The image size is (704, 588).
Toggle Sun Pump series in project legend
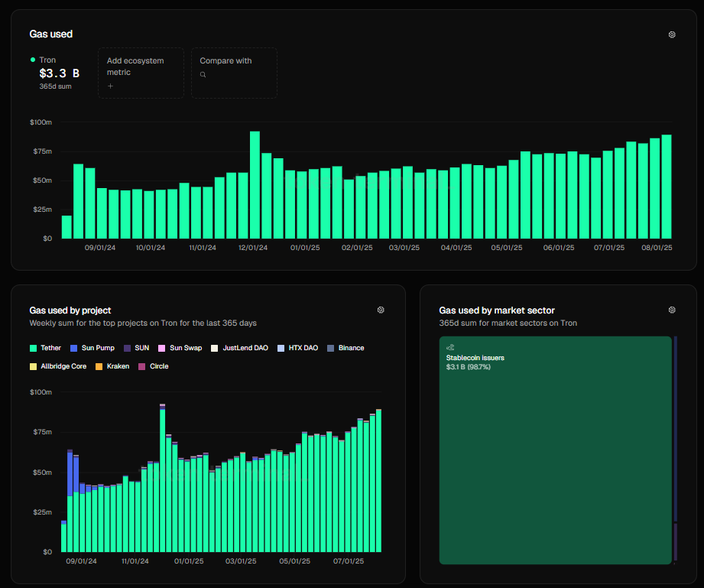tap(92, 348)
